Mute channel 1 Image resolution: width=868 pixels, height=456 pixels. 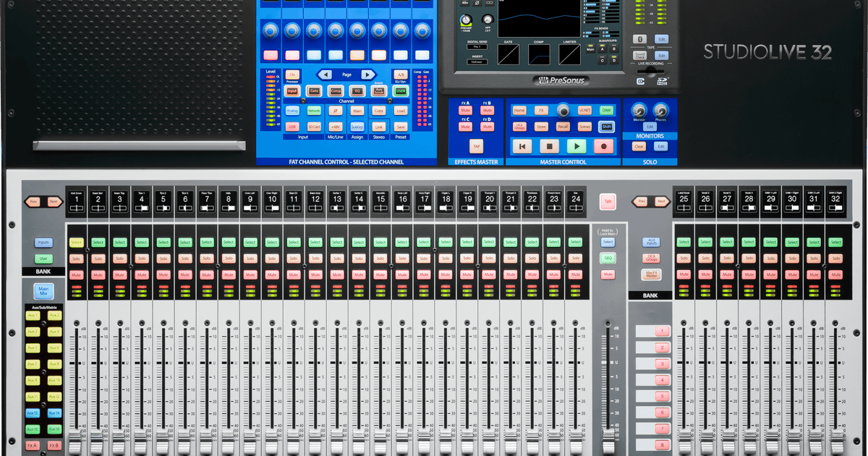pyautogui.click(x=77, y=274)
